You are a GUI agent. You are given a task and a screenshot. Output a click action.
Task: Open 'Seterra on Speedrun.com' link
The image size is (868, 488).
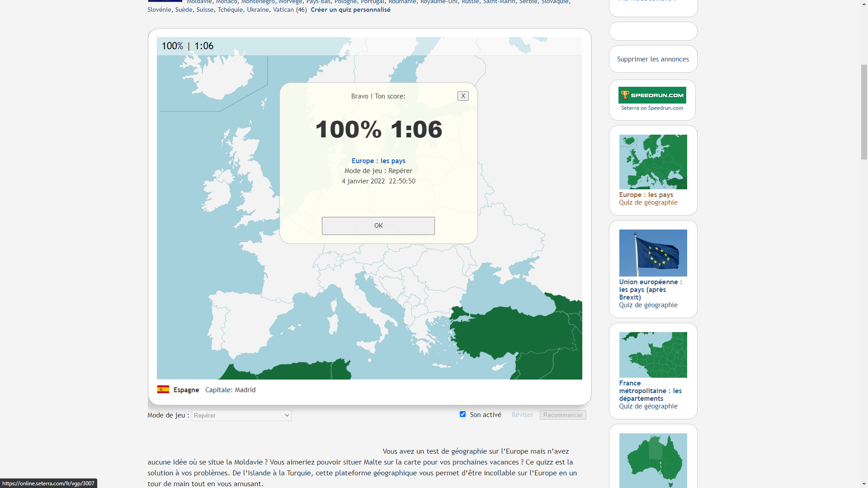[652, 108]
